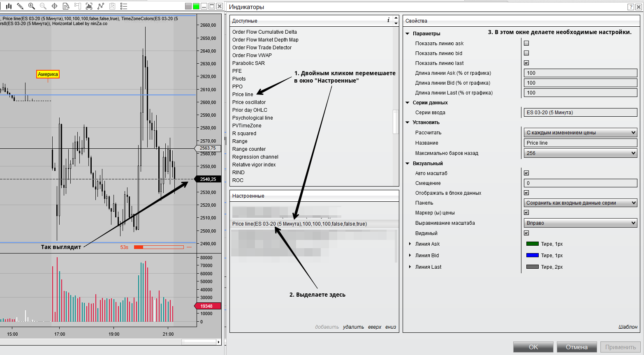Click the black 2540,25 price marker

coord(208,179)
